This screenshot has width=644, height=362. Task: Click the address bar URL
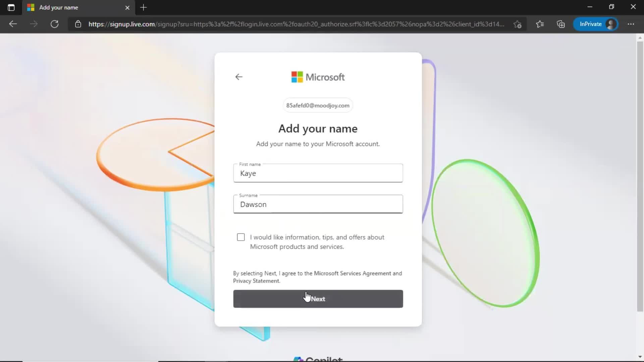tap(296, 24)
